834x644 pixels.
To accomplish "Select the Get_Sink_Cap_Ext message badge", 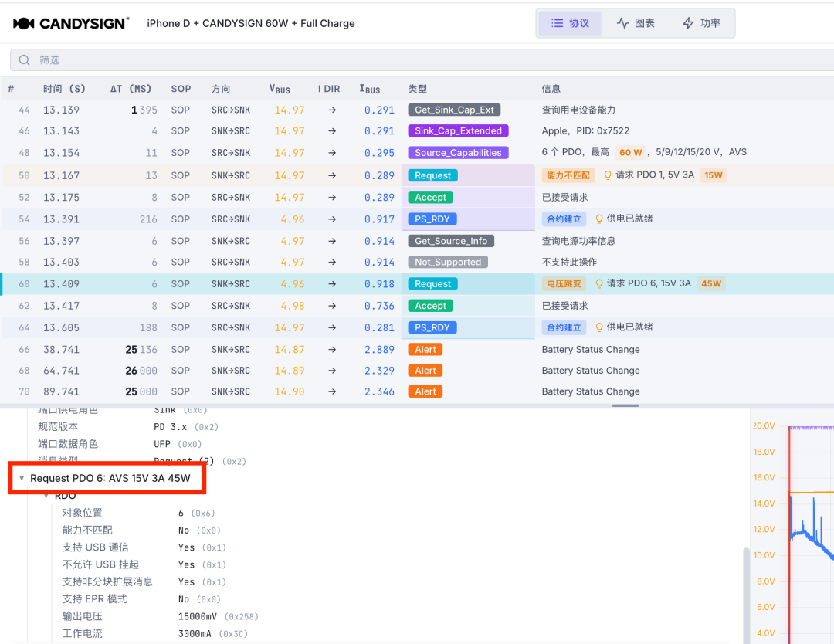I will pos(454,110).
